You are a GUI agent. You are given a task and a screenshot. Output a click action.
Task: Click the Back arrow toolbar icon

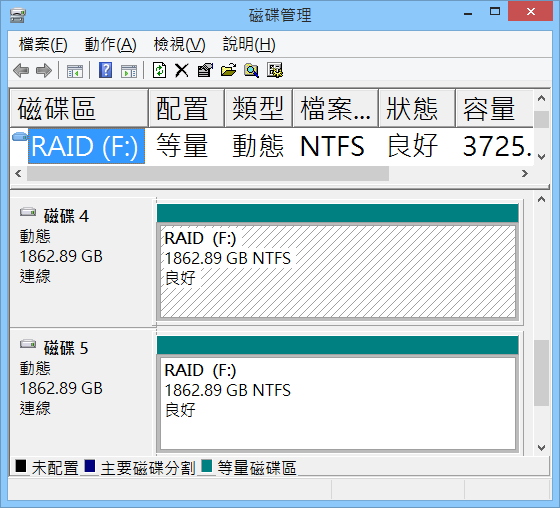click(21, 70)
